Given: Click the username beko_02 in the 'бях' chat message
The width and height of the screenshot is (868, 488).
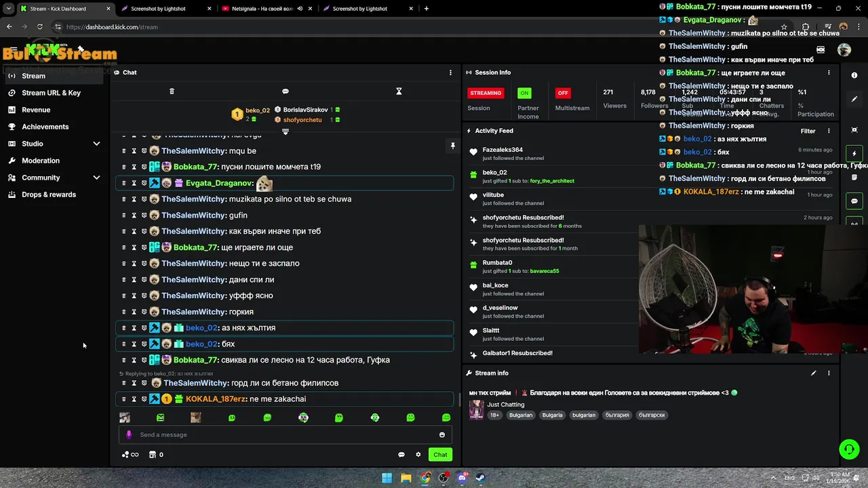Looking at the screenshot, I should [201, 344].
